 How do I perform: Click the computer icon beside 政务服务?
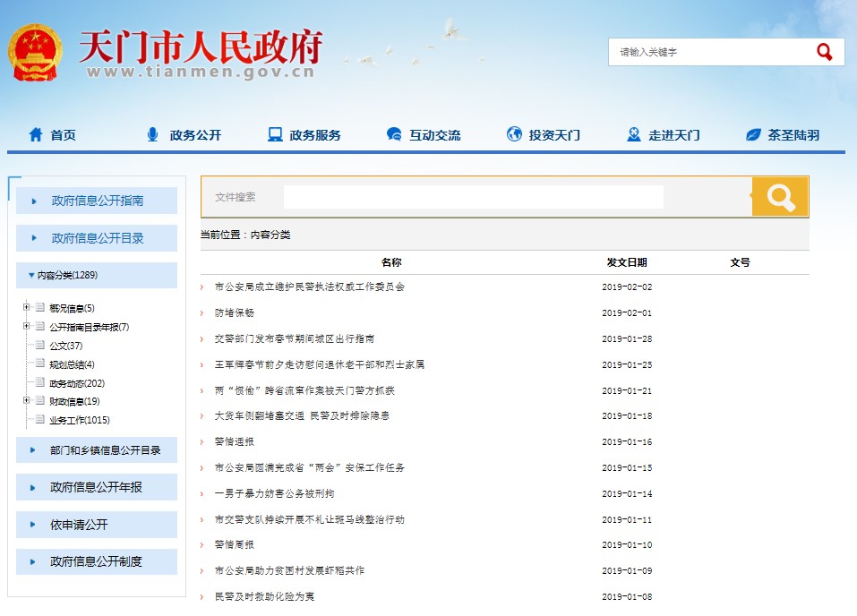pos(275,135)
